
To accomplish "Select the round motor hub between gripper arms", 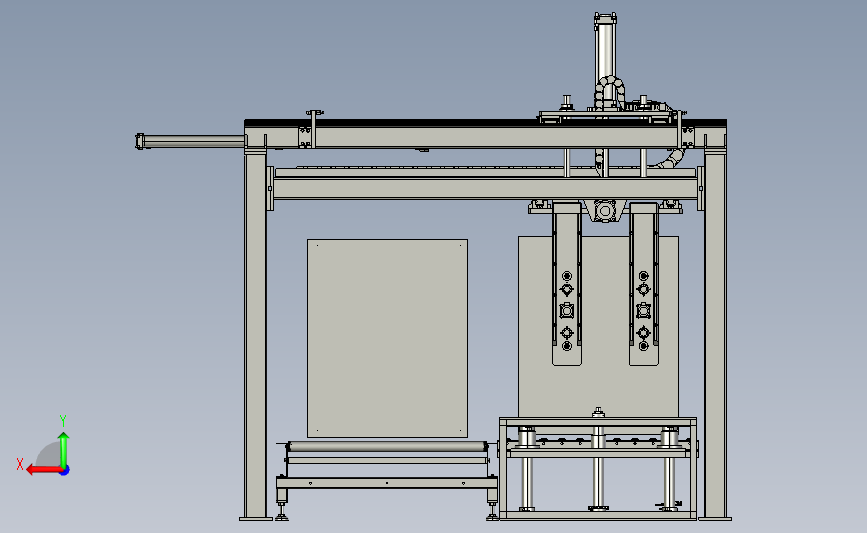I will click(x=605, y=211).
